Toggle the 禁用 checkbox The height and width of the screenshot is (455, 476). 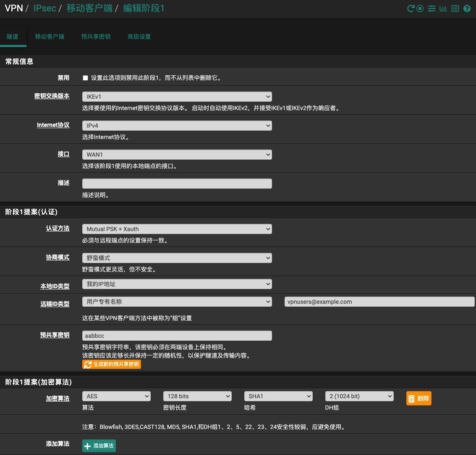[x=86, y=78]
